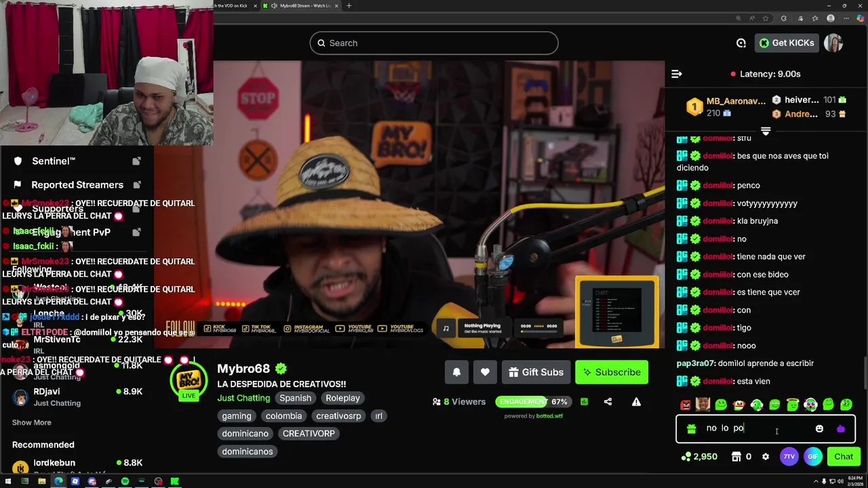Image resolution: width=868 pixels, height=488 pixels.
Task: Send the message with Chat button
Action: click(844, 457)
